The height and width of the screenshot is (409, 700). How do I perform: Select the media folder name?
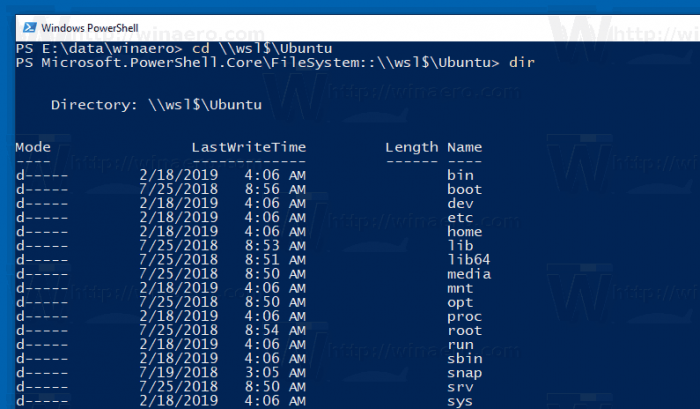(469, 274)
